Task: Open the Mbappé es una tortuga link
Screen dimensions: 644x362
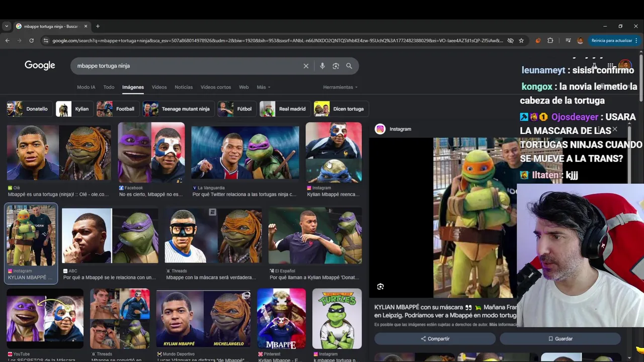Action: click(x=58, y=194)
